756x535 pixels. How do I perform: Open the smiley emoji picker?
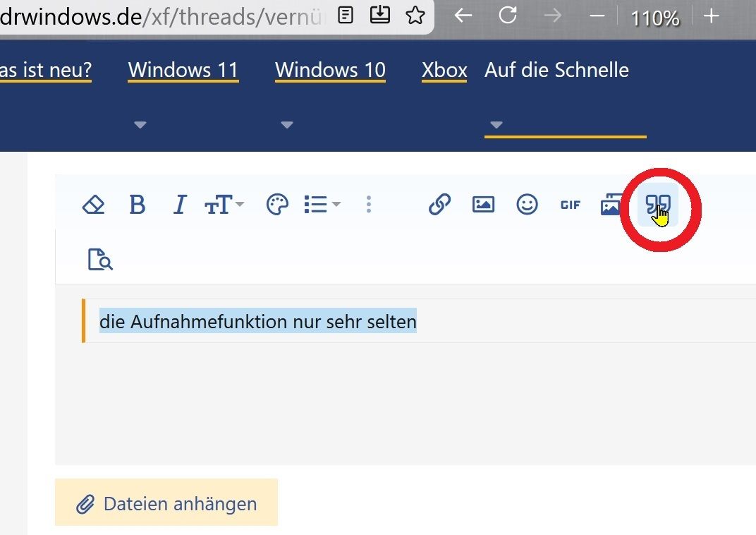pos(527,205)
